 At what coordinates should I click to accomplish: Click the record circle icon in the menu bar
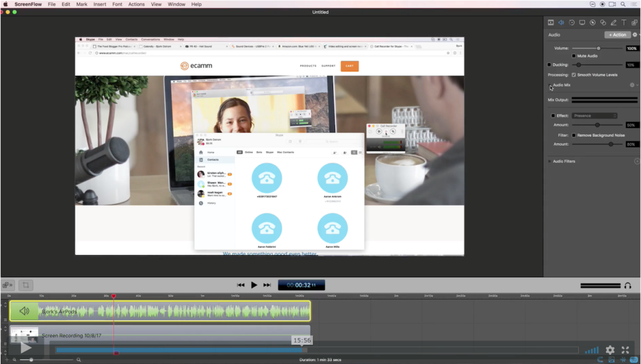[602, 4]
